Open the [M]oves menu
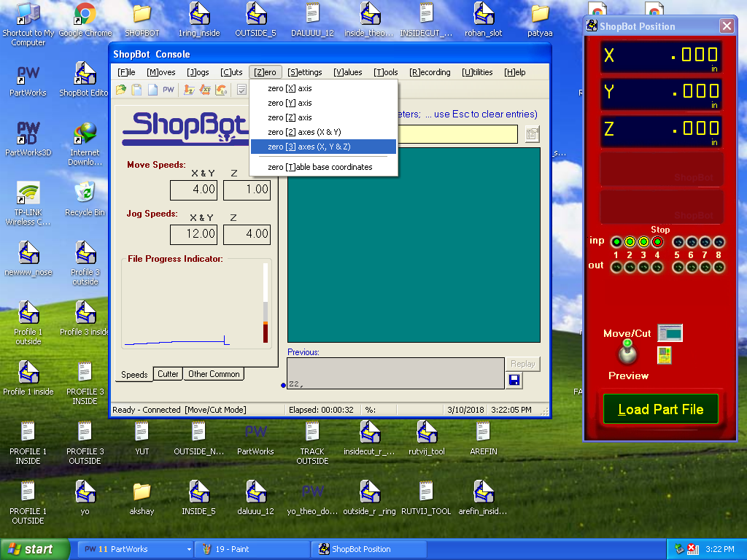This screenshot has width=747, height=560. tap(161, 72)
